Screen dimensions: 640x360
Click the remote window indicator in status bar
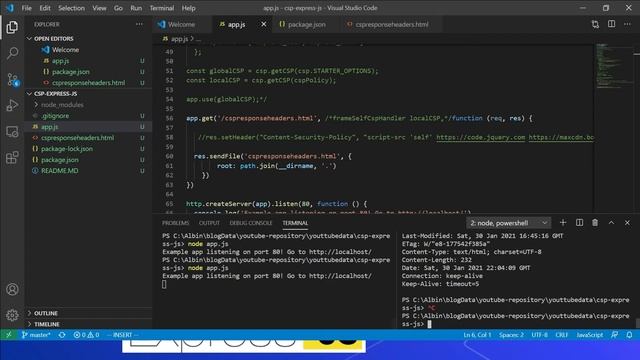pyautogui.click(x=9, y=335)
